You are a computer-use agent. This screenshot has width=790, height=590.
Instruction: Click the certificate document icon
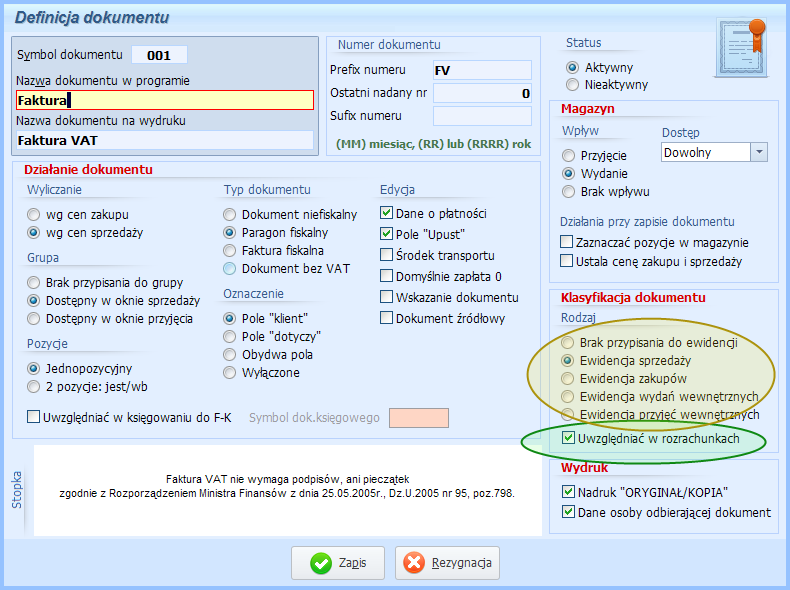[x=742, y=48]
